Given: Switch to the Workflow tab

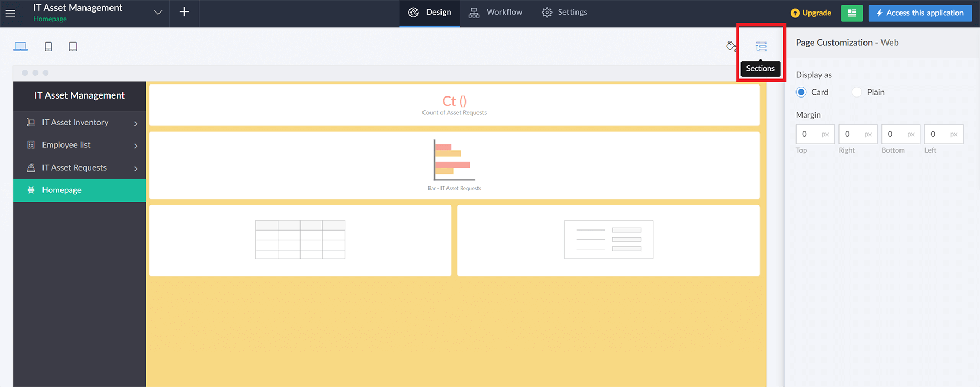Looking at the screenshot, I should (x=495, y=13).
